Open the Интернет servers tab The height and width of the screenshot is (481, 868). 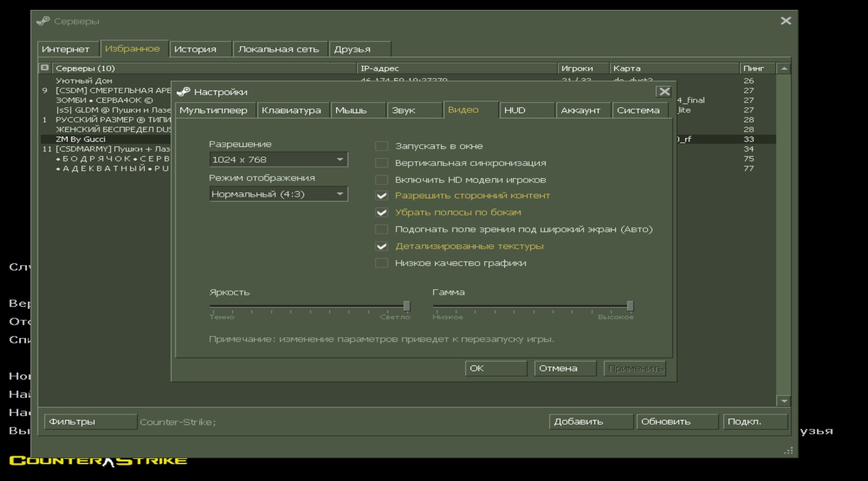tap(66, 49)
